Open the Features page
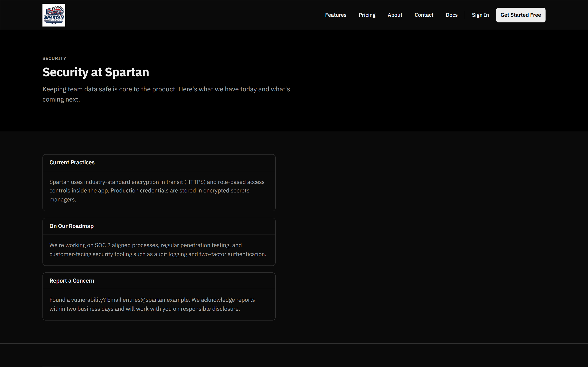Screen dimensions: 588x367 pyautogui.click(x=336, y=15)
